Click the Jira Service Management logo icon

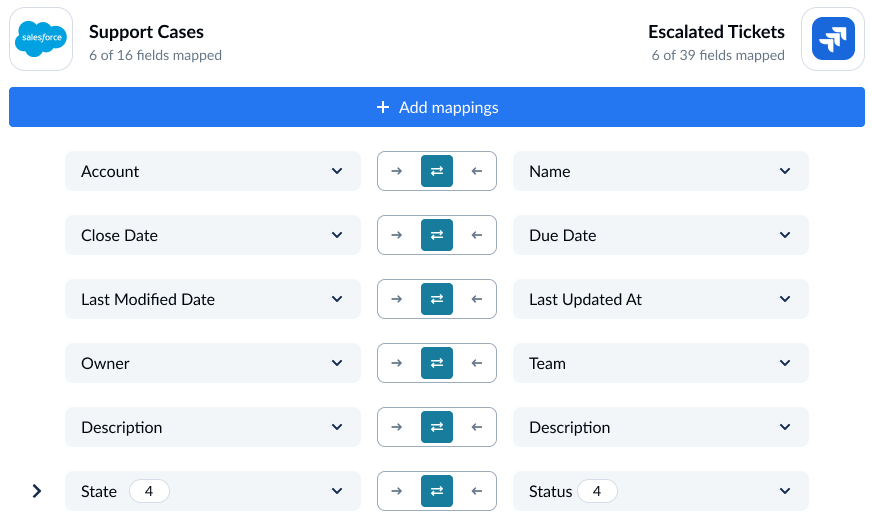(833, 39)
